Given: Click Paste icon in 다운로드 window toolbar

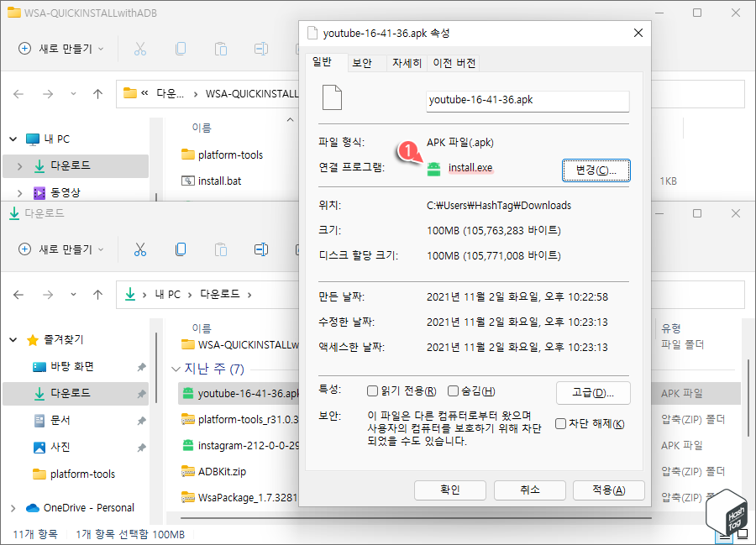Looking at the screenshot, I should [221, 249].
